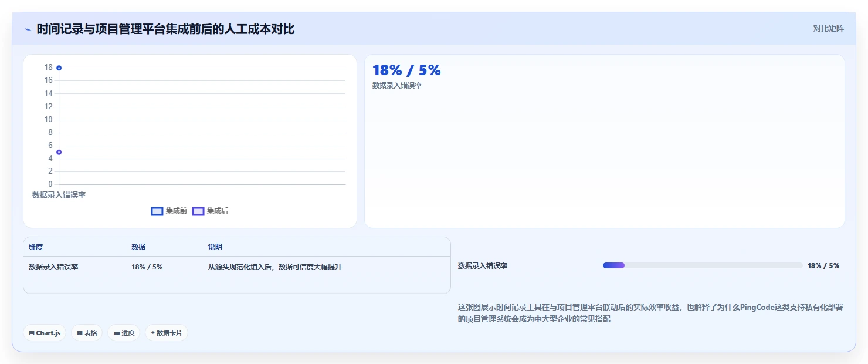
Task: Click the 数据 column header
Action: coord(138,247)
